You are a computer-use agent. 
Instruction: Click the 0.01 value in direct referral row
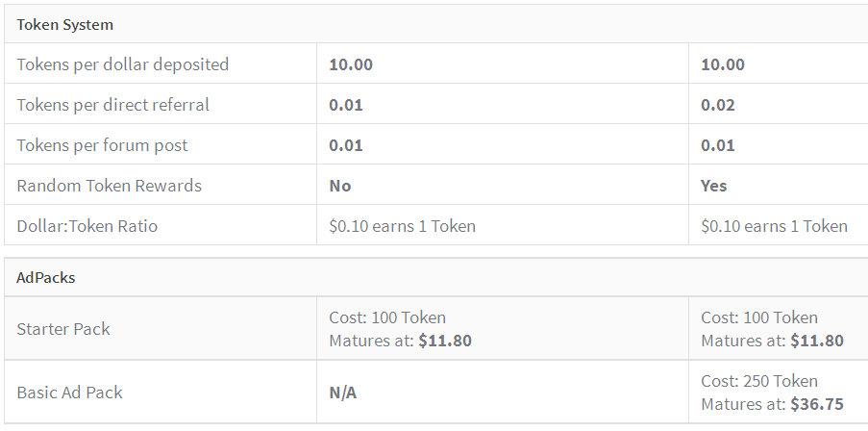(346, 106)
